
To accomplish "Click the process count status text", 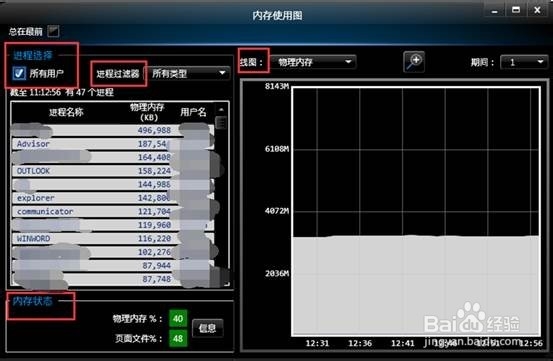I will pos(62,92).
